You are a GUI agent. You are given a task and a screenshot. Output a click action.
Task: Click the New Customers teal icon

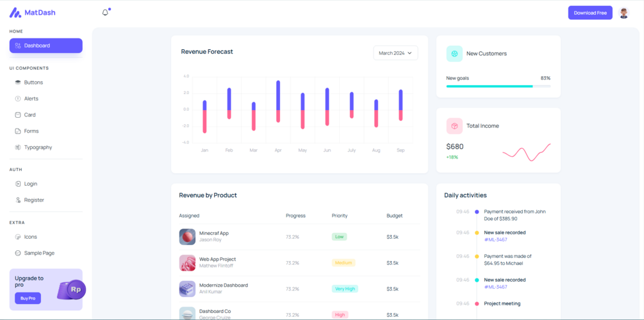(454, 54)
